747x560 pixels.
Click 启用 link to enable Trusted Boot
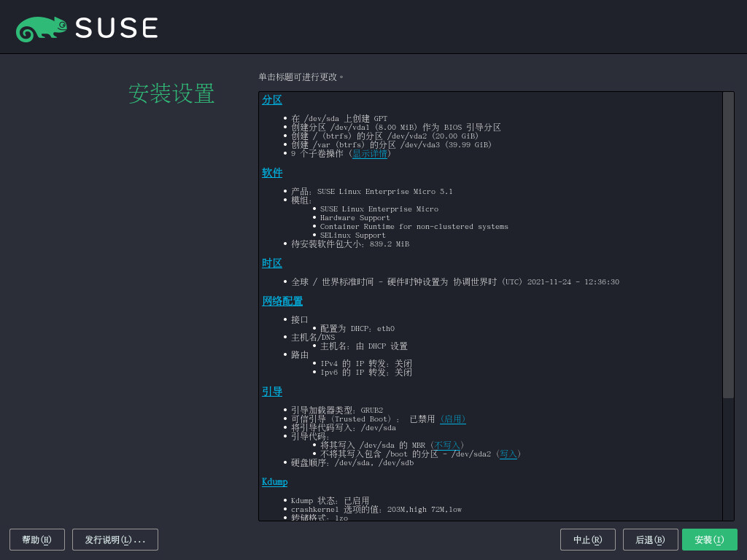coord(452,419)
